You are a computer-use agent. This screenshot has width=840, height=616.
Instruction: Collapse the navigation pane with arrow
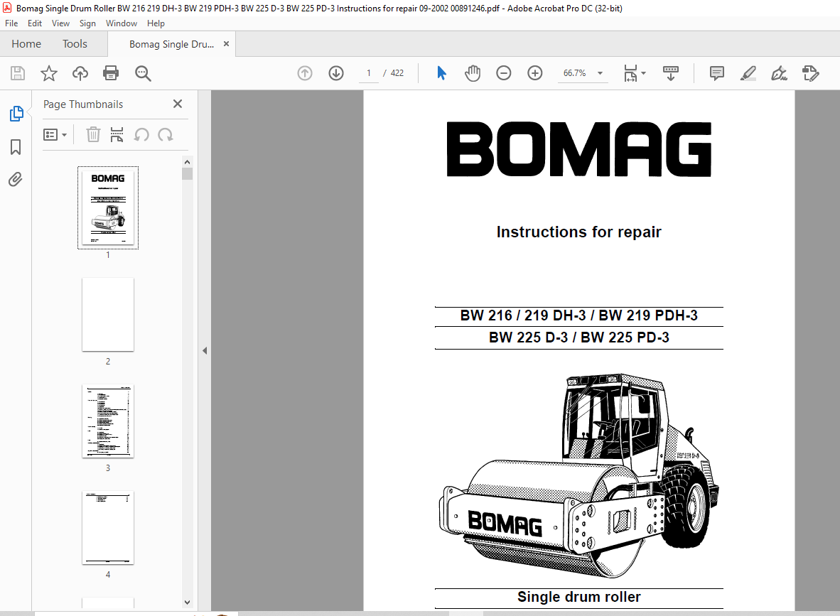[x=205, y=351]
